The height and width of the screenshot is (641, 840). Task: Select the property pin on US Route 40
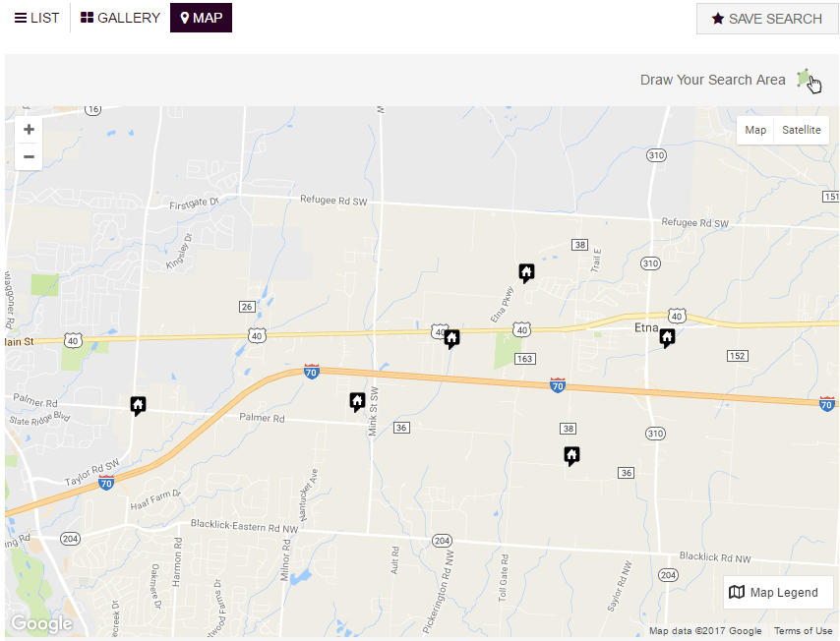[x=451, y=338]
